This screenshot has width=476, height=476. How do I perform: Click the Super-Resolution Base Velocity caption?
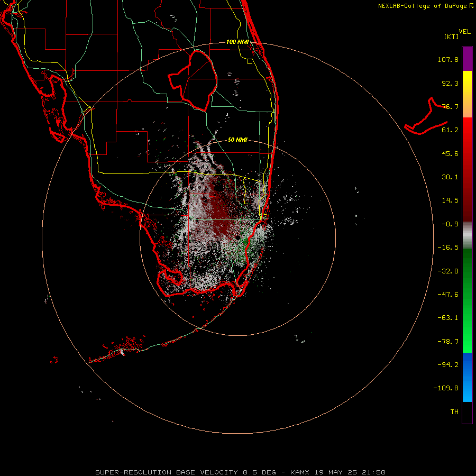[x=241, y=472]
